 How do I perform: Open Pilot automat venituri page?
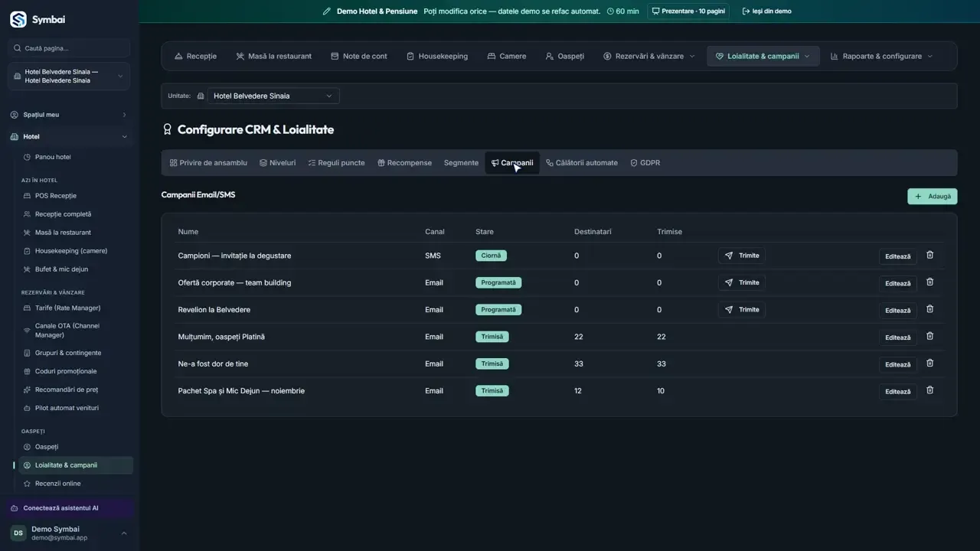coord(75,408)
